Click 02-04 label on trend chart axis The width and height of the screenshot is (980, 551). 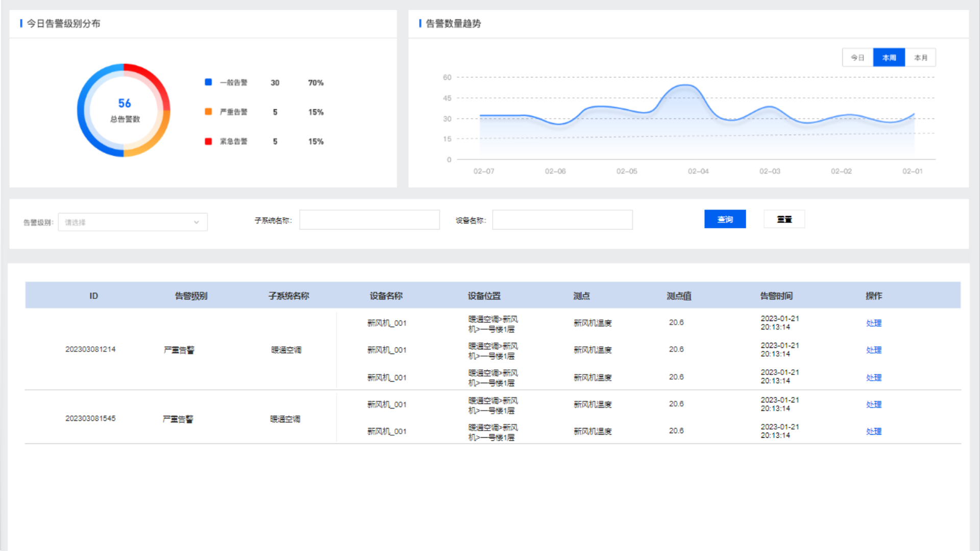click(x=698, y=171)
